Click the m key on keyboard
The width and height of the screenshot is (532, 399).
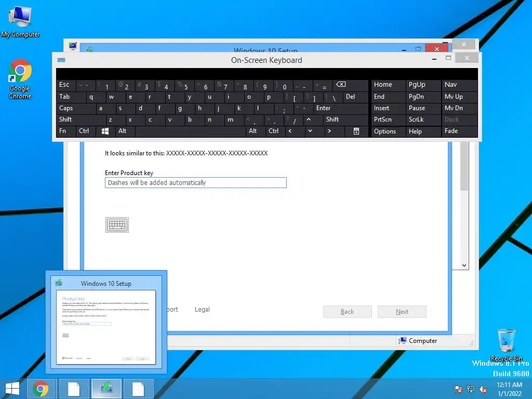pyautogui.click(x=234, y=120)
